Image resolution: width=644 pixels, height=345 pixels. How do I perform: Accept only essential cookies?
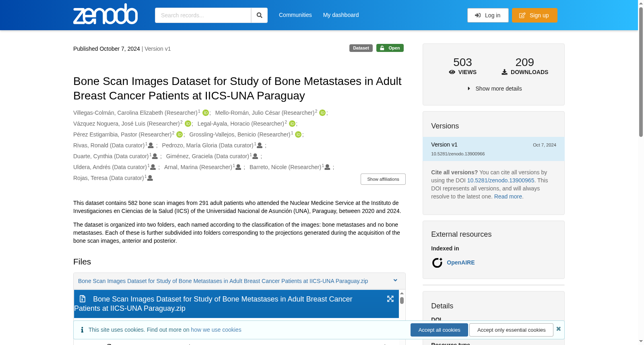tap(511, 330)
